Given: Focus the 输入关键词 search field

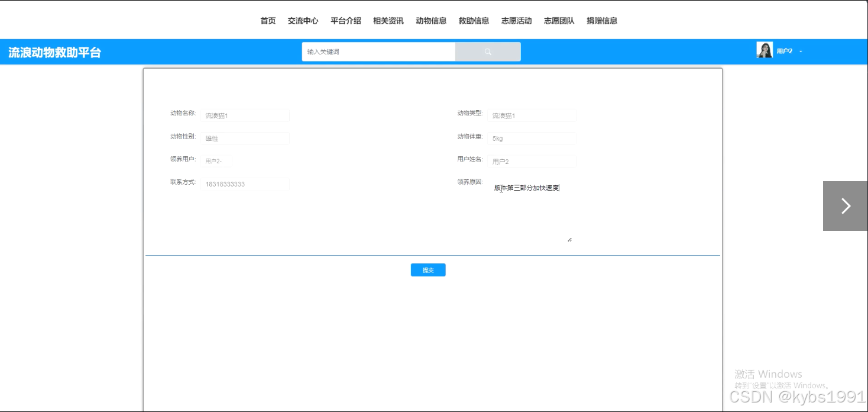Looking at the screenshot, I should click(x=378, y=51).
